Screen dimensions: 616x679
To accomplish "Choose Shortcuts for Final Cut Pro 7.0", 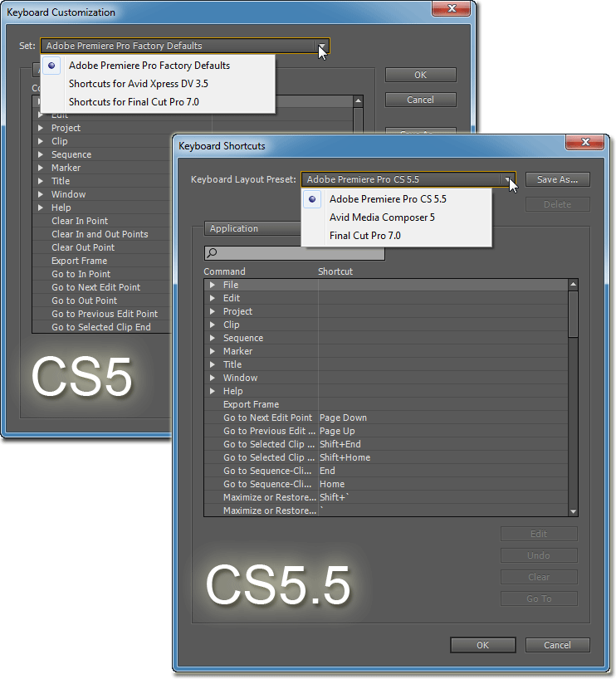I will (x=134, y=102).
